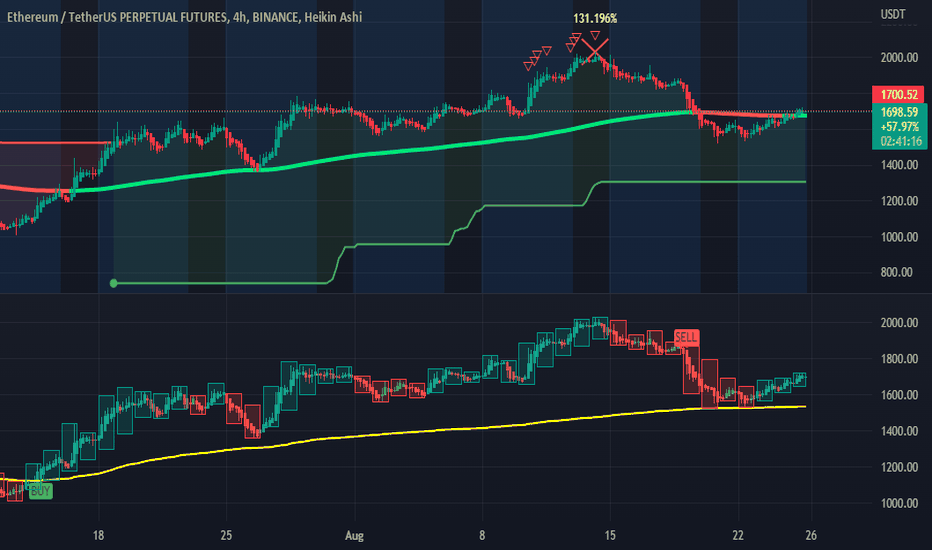Screen dimensions: 932x550
Task: Click the 18 date on time axis
Action: pos(98,535)
